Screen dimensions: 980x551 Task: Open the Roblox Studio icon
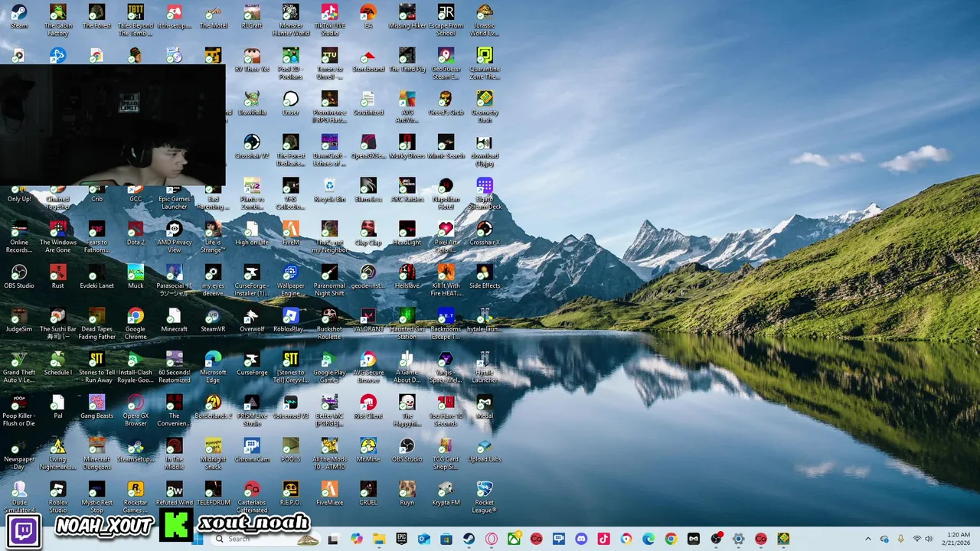tap(58, 498)
